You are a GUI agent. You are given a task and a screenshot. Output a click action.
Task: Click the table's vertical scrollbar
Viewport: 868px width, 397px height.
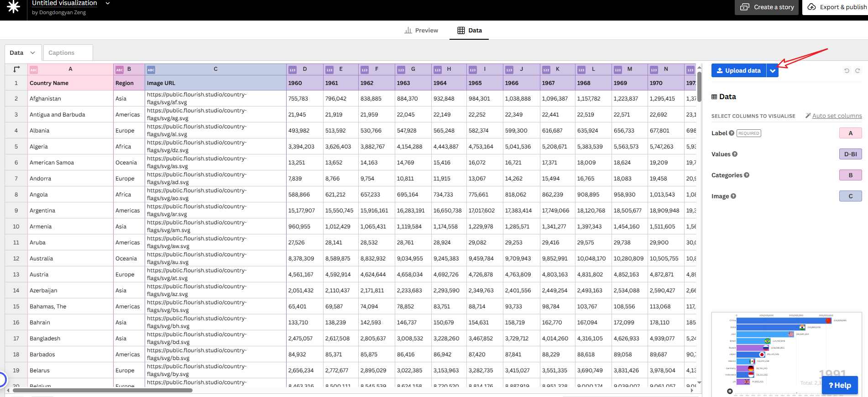(699, 87)
